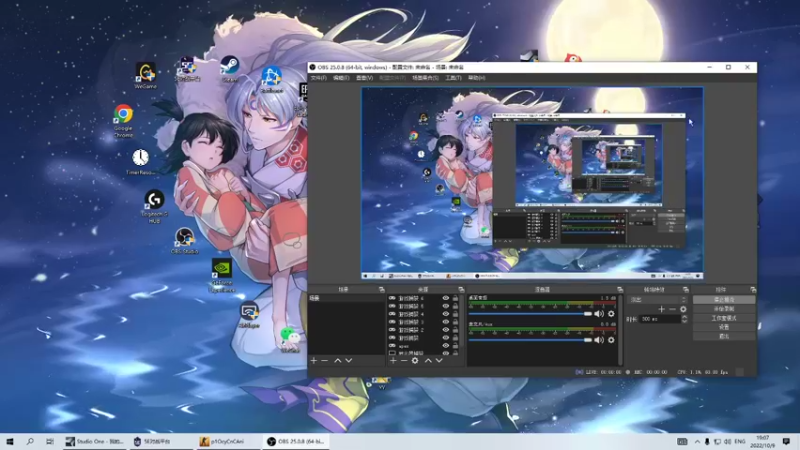
Task: Undock the Sources panel via its float icon
Action: click(x=461, y=289)
